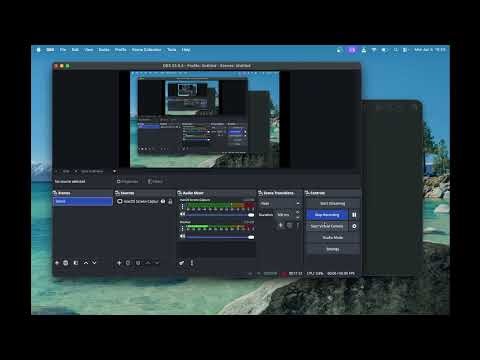Increase transition duration with stepper arrow

coord(298,213)
